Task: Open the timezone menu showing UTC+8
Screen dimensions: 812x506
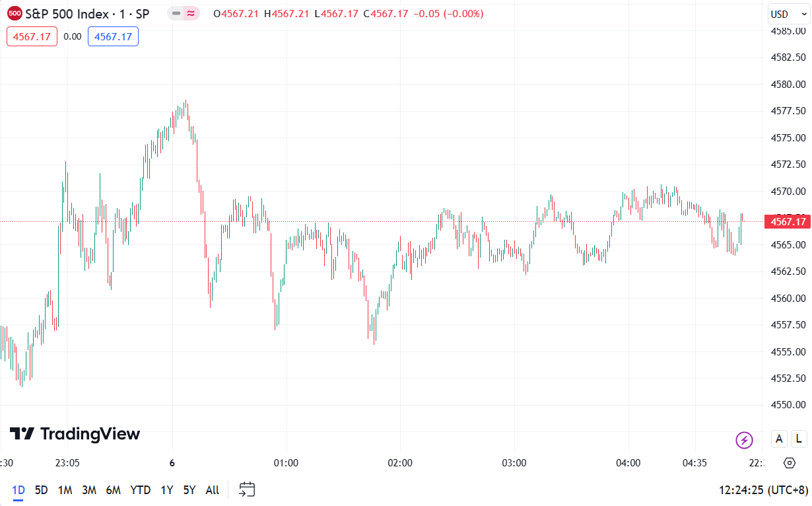Action: pyautogui.click(x=763, y=489)
